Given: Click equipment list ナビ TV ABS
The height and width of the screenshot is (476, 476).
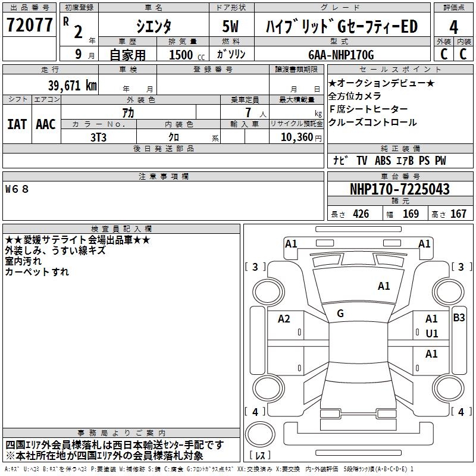Looking at the screenshot, I should tap(390, 161).
